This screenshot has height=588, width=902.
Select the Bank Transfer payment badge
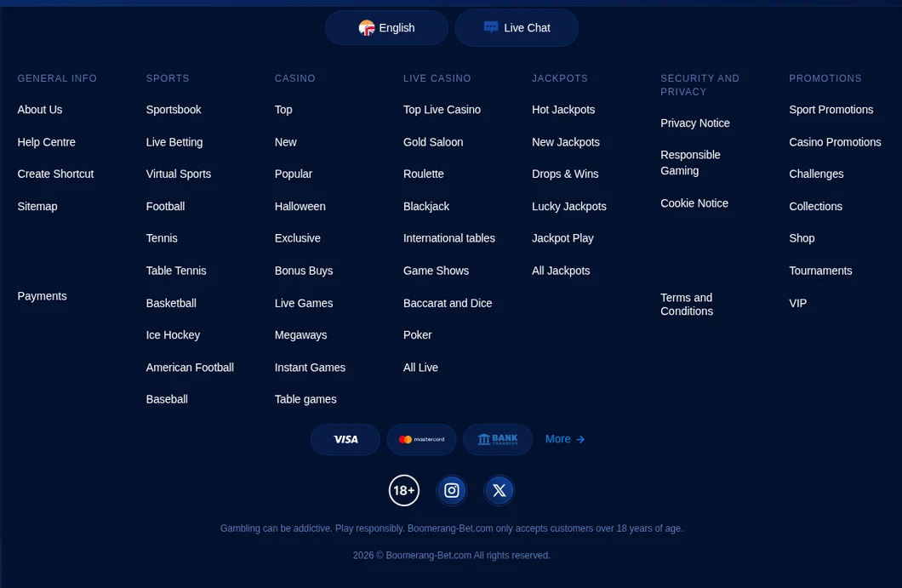[x=498, y=440]
